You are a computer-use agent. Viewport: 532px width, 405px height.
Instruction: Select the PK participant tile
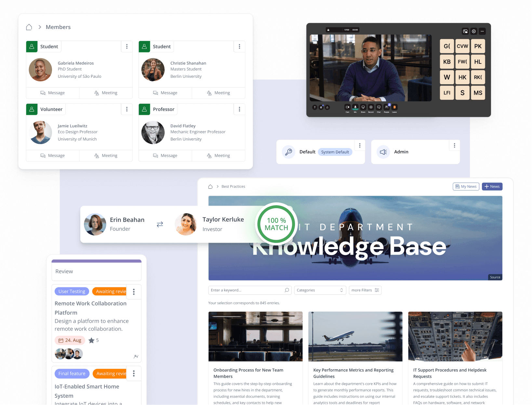[x=478, y=46]
